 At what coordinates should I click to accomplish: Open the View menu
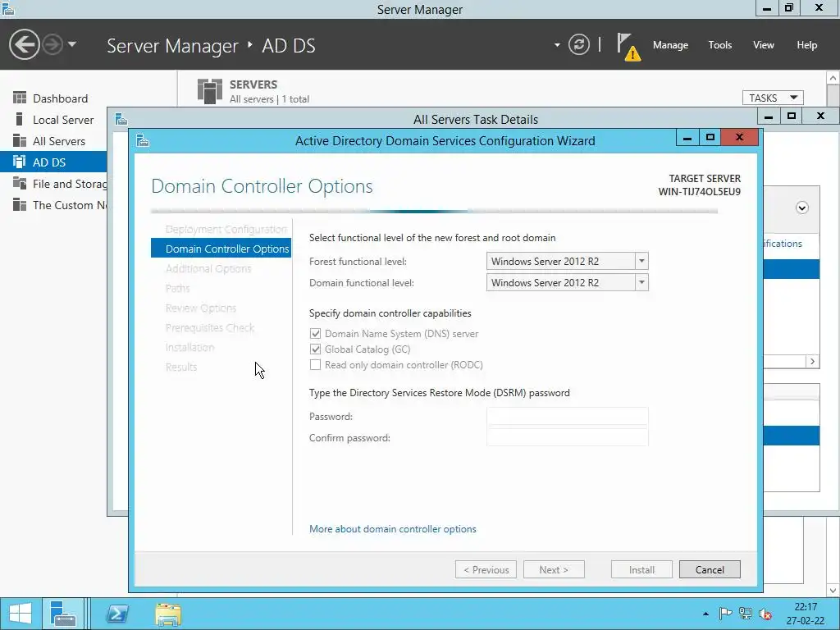coord(764,45)
